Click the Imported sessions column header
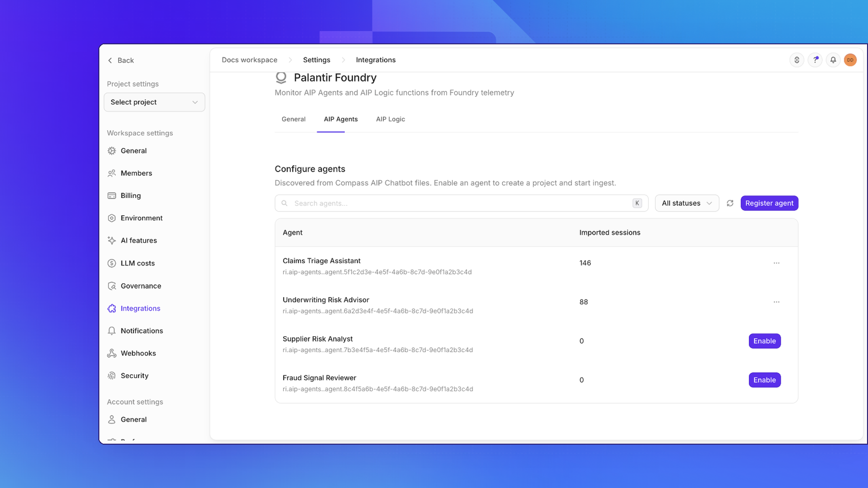Image resolution: width=868 pixels, height=488 pixels. click(x=610, y=233)
